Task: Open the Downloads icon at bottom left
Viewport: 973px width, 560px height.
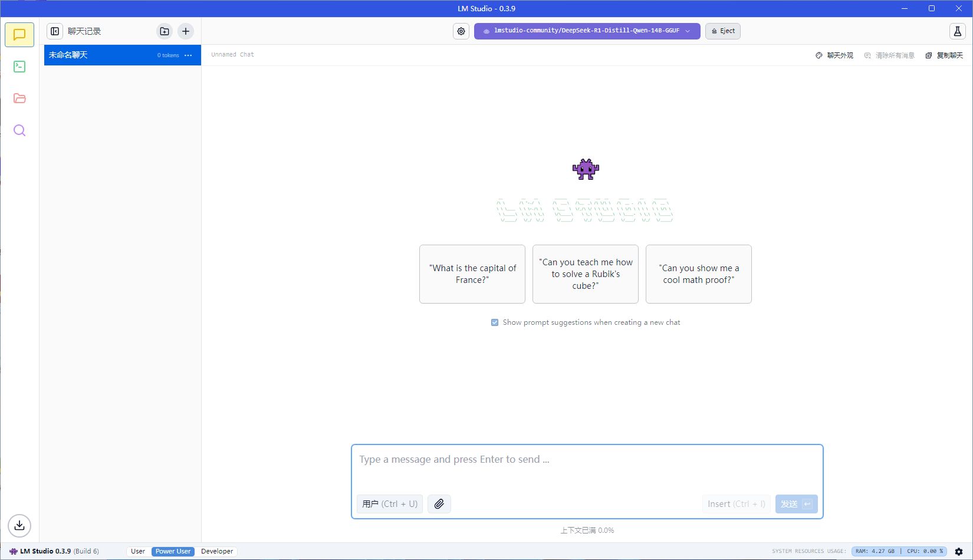Action: 19,525
